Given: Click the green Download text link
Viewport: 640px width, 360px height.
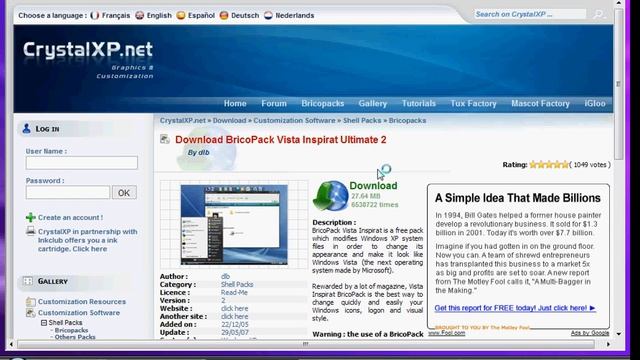Looking at the screenshot, I should tap(373, 186).
